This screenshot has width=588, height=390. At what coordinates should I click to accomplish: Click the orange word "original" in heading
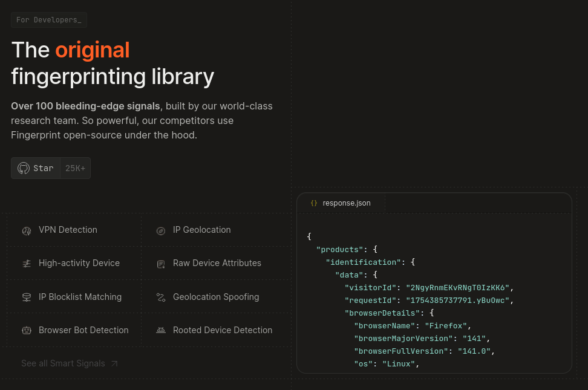93,50
